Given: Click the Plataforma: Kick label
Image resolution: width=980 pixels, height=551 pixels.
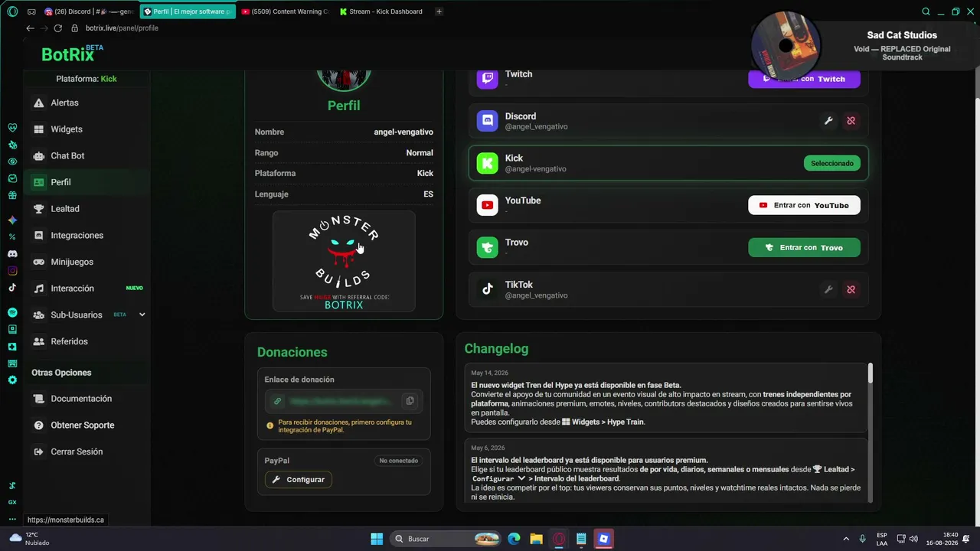Looking at the screenshot, I should (87, 79).
